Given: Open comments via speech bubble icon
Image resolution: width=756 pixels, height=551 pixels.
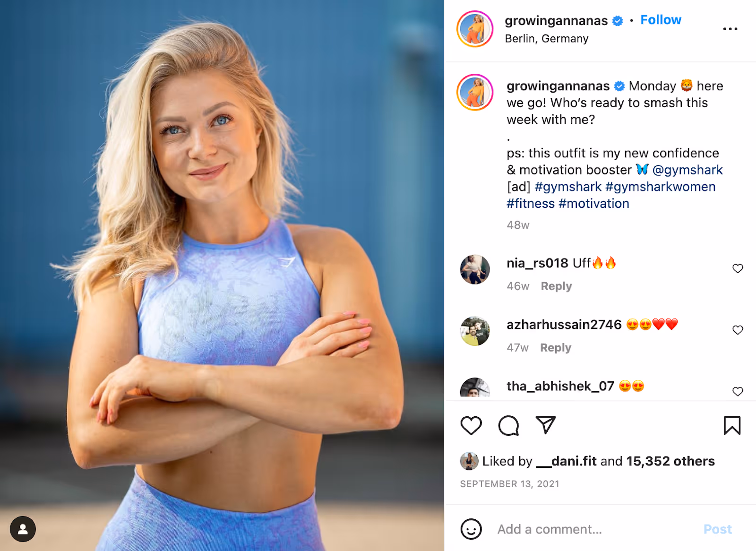Looking at the screenshot, I should coord(508,425).
